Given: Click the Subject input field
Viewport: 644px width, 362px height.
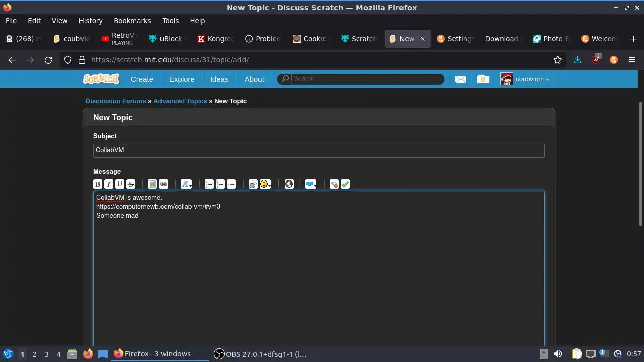Looking at the screenshot, I should [x=319, y=150].
